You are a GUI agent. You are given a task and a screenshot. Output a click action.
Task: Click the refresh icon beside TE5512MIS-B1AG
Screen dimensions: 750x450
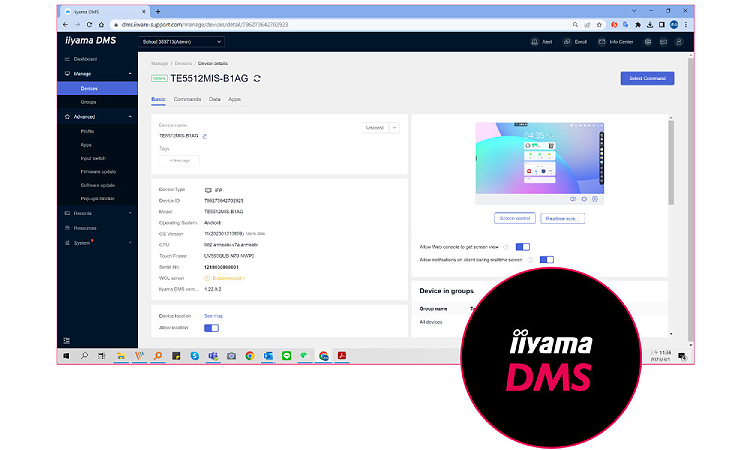coord(258,78)
